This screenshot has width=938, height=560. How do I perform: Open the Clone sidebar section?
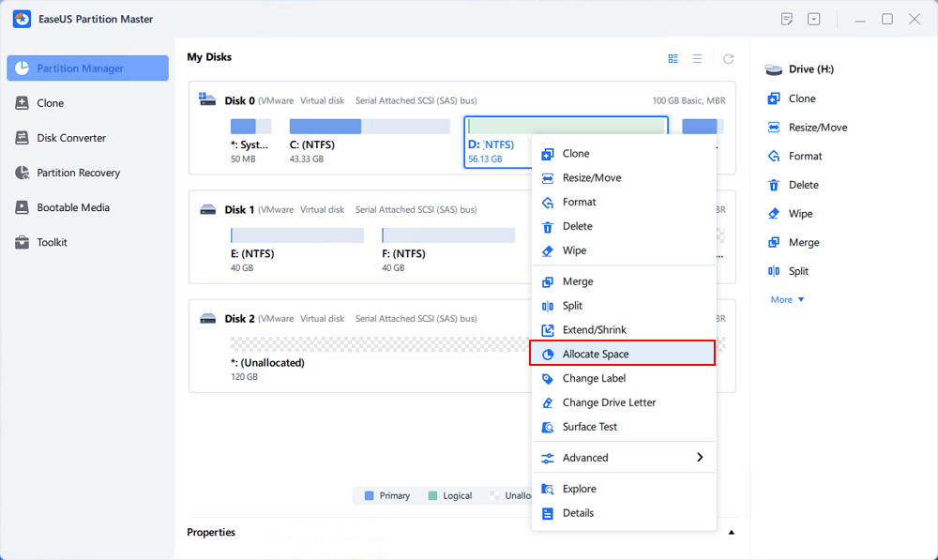[x=51, y=103]
